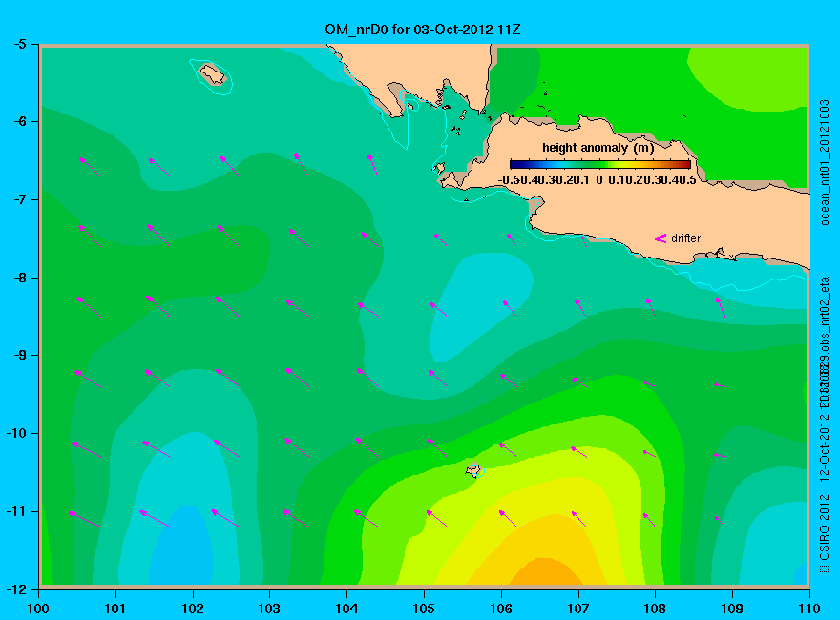Click the x-axis tick label "104"

coord(346,609)
